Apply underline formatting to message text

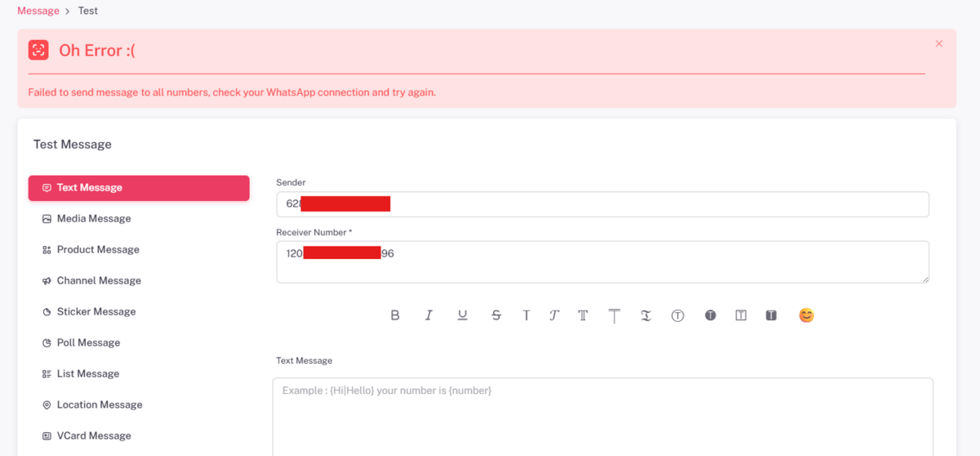tap(462, 315)
